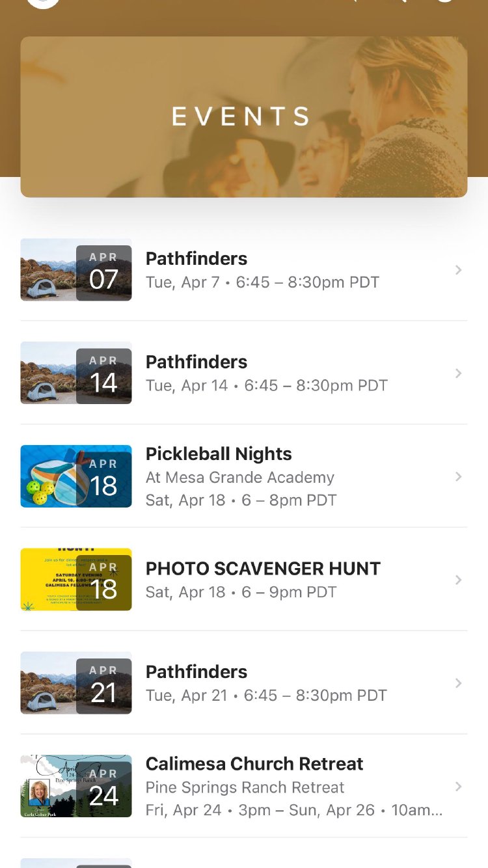Open the retreat thumbnail dated Apr 24
The height and width of the screenshot is (868, 488).
coord(75,786)
